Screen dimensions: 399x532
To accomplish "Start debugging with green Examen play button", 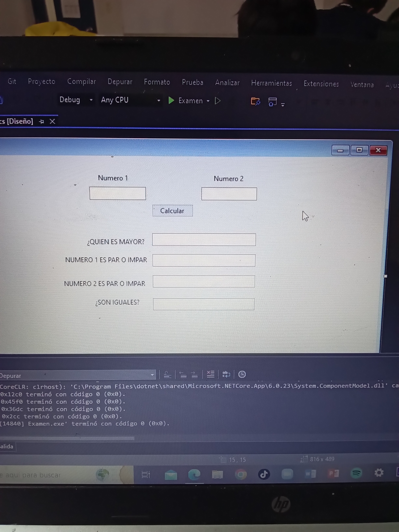I will 171,100.
